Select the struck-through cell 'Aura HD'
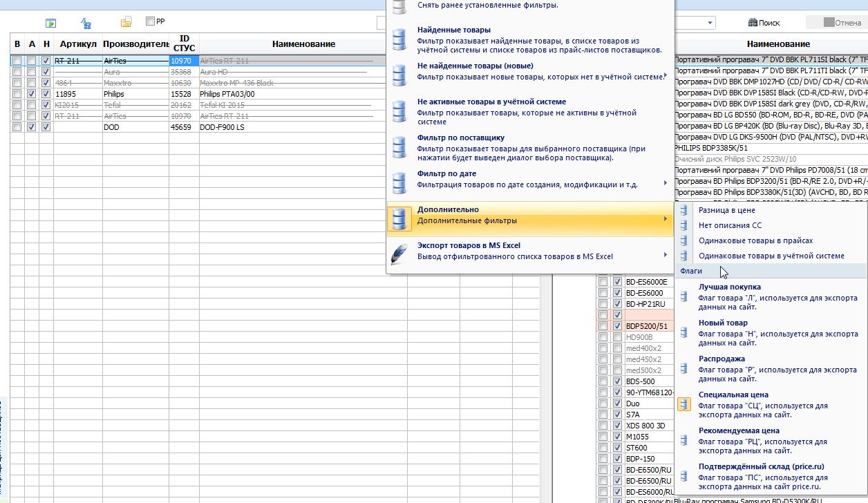The height and width of the screenshot is (503, 868). point(303,72)
